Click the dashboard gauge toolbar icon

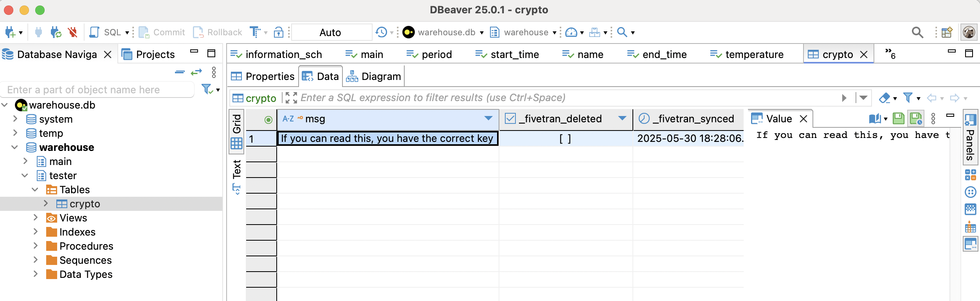(x=571, y=33)
